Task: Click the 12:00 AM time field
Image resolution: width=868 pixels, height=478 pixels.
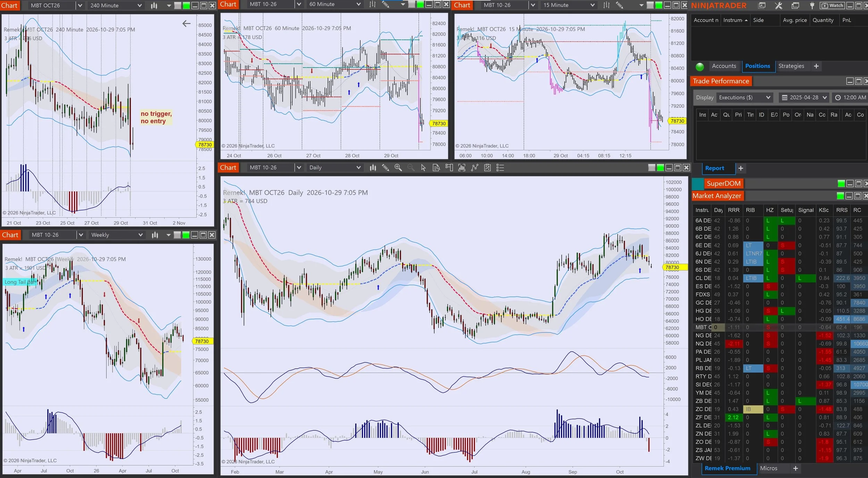Action: 850,98
